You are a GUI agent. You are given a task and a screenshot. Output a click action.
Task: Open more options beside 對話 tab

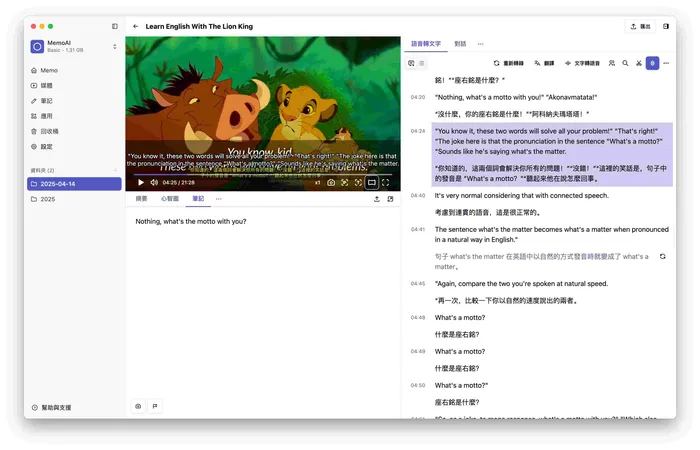[x=480, y=44]
